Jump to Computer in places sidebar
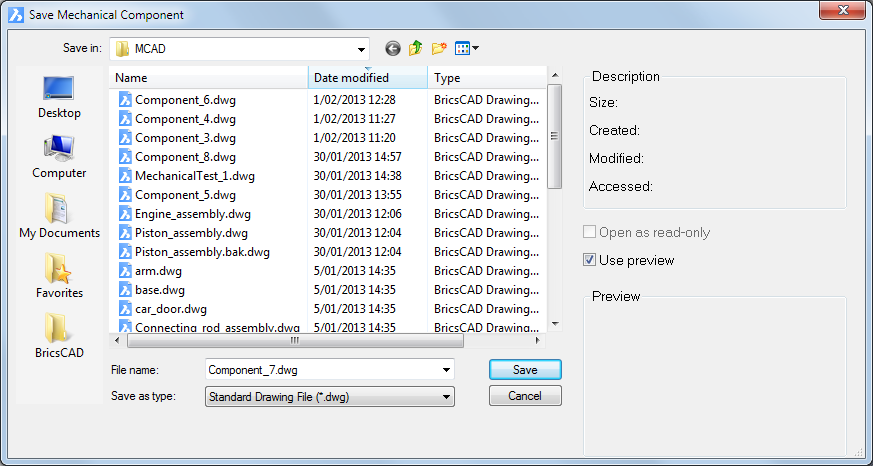Image resolution: width=873 pixels, height=466 pixels. click(x=59, y=158)
